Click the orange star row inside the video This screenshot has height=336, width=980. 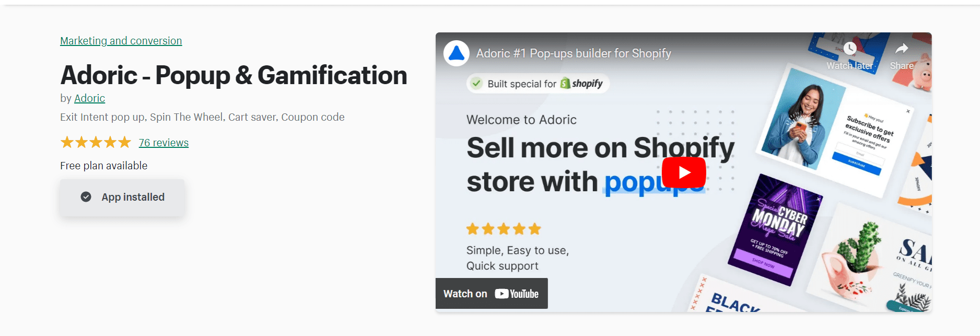click(x=504, y=229)
